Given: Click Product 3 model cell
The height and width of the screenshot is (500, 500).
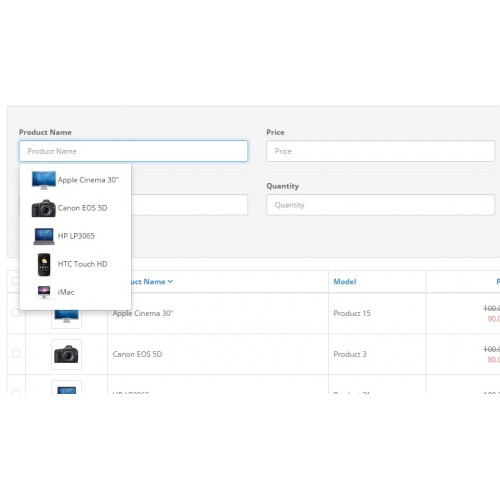Looking at the screenshot, I should (x=350, y=354).
